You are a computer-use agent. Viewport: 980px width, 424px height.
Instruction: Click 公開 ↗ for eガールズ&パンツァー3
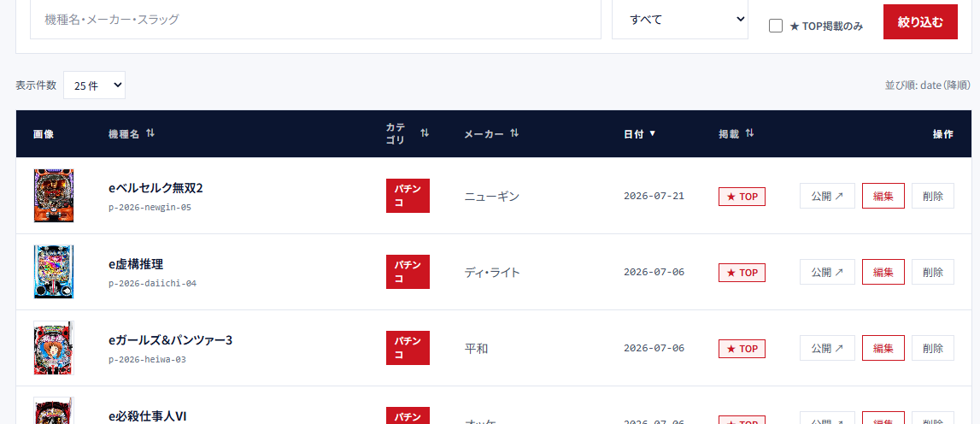pyautogui.click(x=827, y=348)
